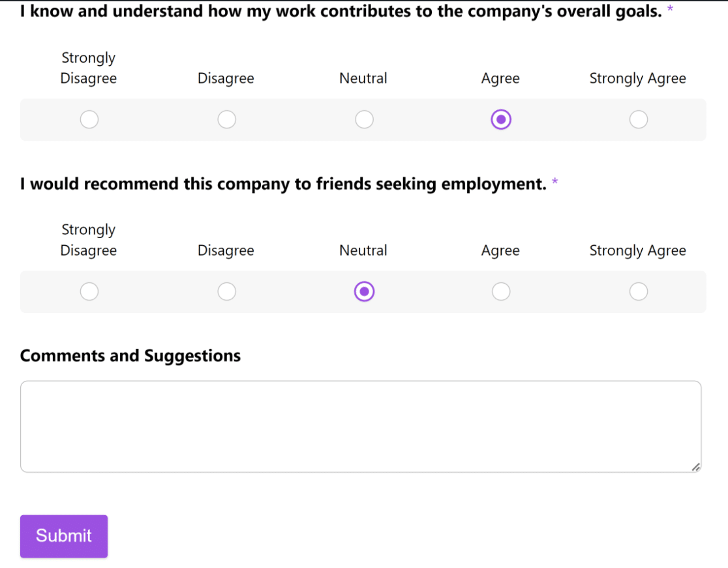The image size is (728, 568).
Task: Select Strongly Disagree for recommend company question
Action: pyautogui.click(x=89, y=291)
